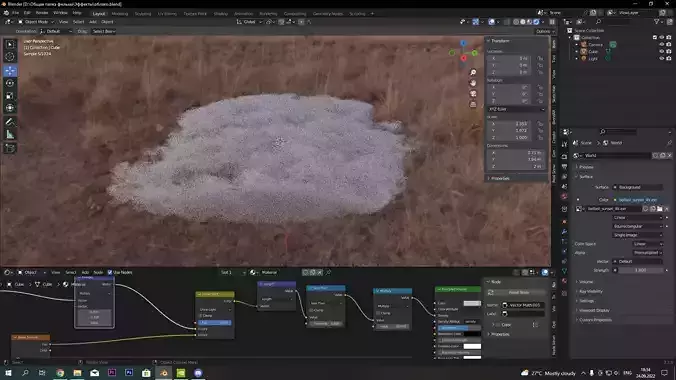This screenshot has width=676, height=380.
Task: Disable Cube object in renders
Action: 669,51
